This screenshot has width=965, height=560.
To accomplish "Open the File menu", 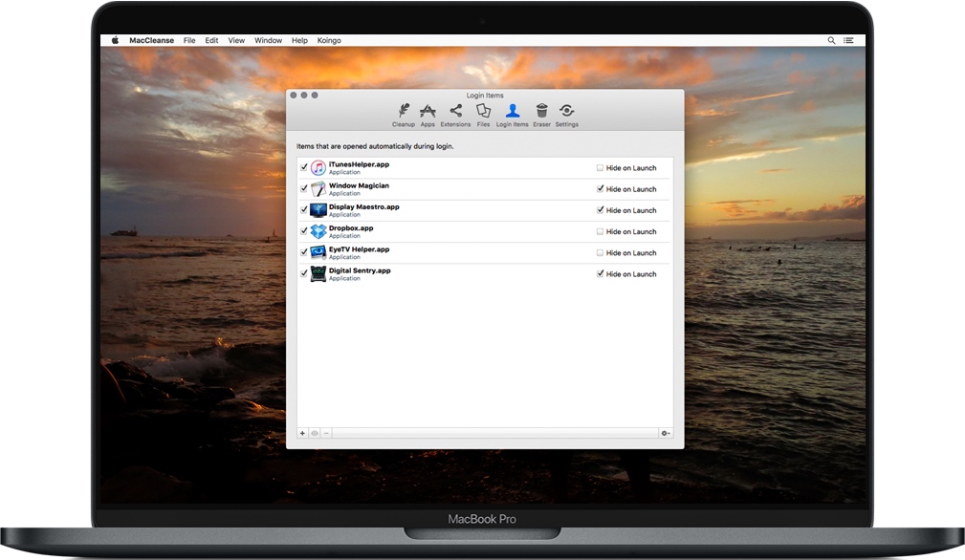I will point(189,41).
